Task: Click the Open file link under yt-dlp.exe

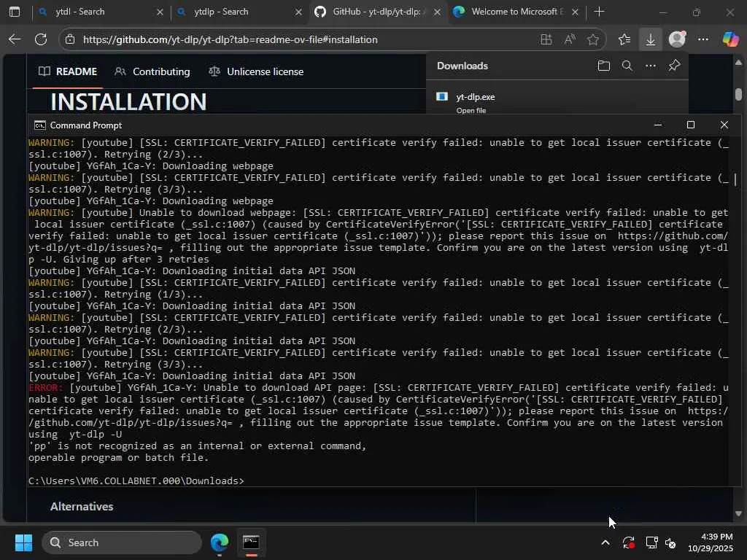Action: [471, 111]
